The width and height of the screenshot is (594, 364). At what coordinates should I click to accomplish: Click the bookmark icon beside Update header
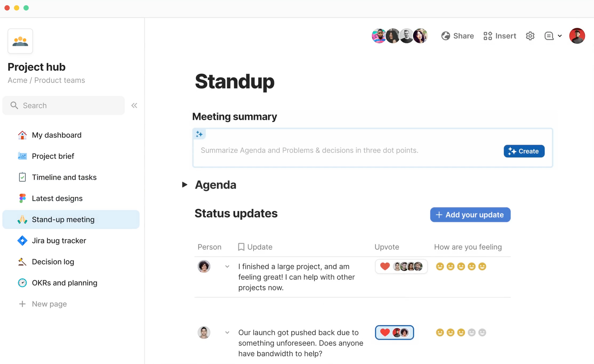241,247
